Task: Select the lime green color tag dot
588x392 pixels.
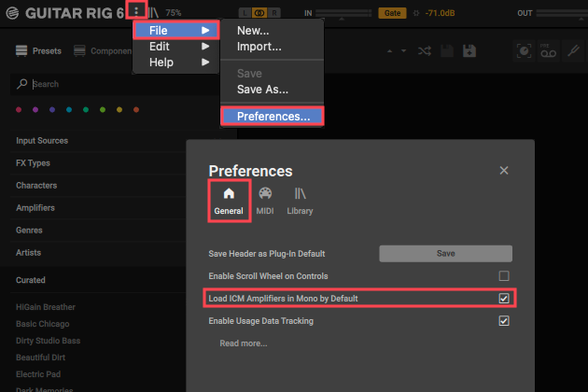Action: click(103, 109)
